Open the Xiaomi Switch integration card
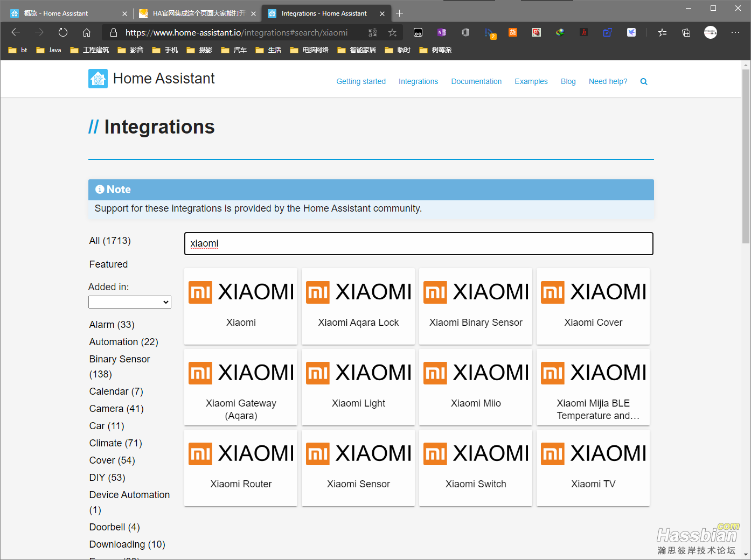The height and width of the screenshot is (560, 751). [x=476, y=468]
